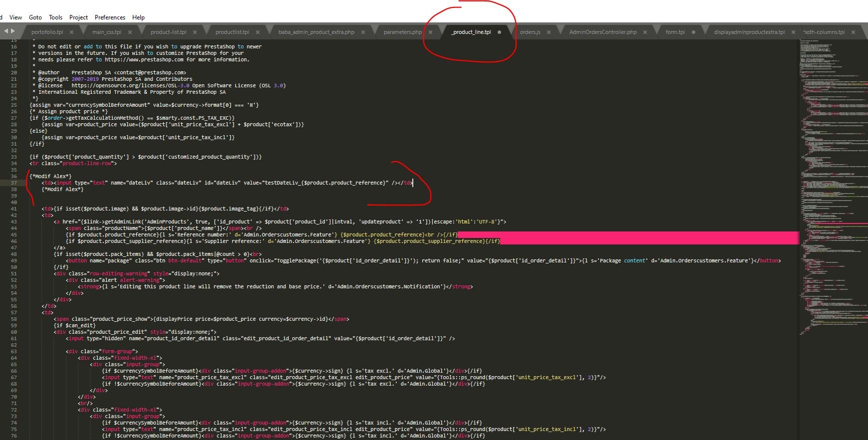Click the 'contact@prestashop.com' author text
The width and height of the screenshot is (868, 440).
pyautogui.click(x=150, y=72)
